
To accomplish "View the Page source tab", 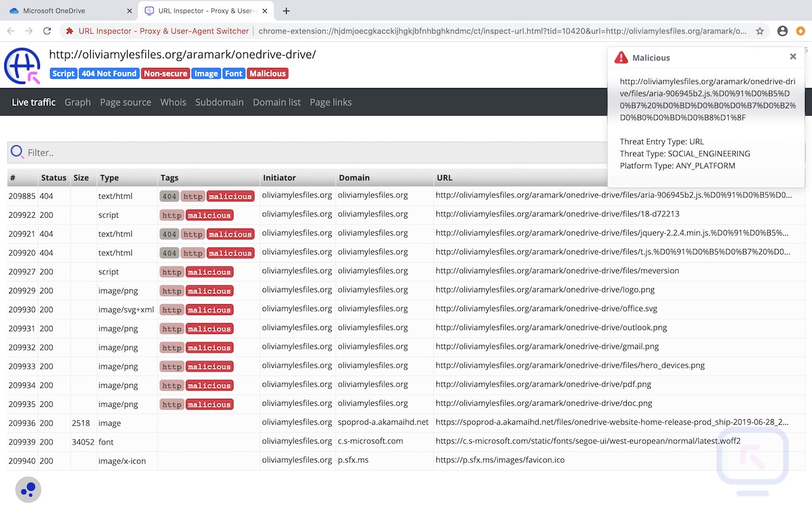I will (126, 102).
